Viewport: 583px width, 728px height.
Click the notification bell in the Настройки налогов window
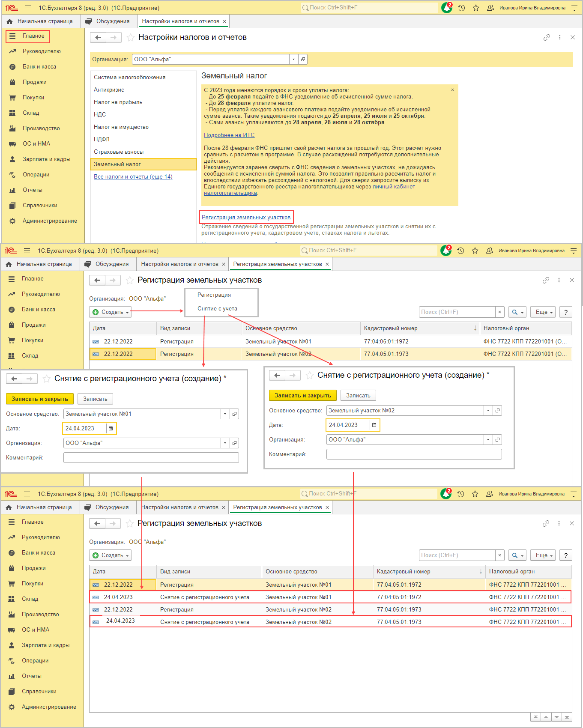(x=447, y=8)
